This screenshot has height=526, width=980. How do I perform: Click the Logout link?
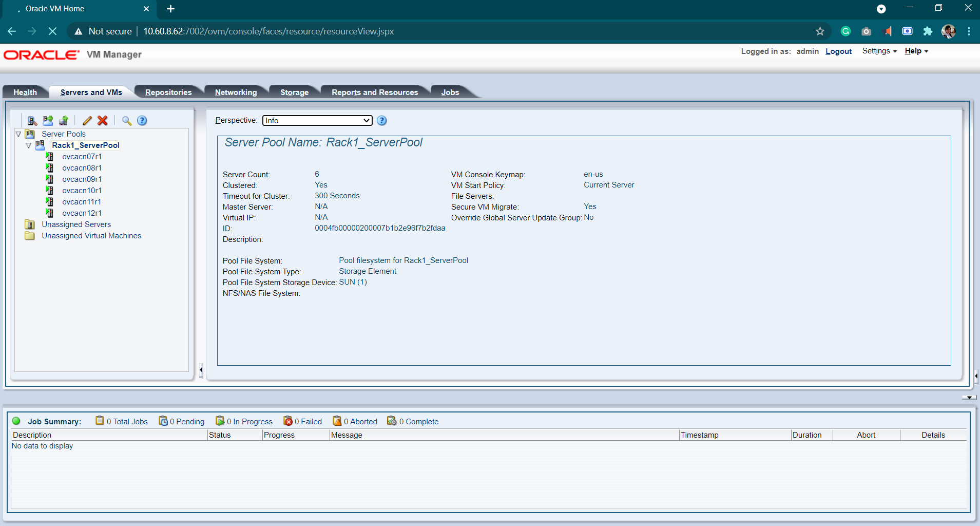pyautogui.click(x=839, y=51)
